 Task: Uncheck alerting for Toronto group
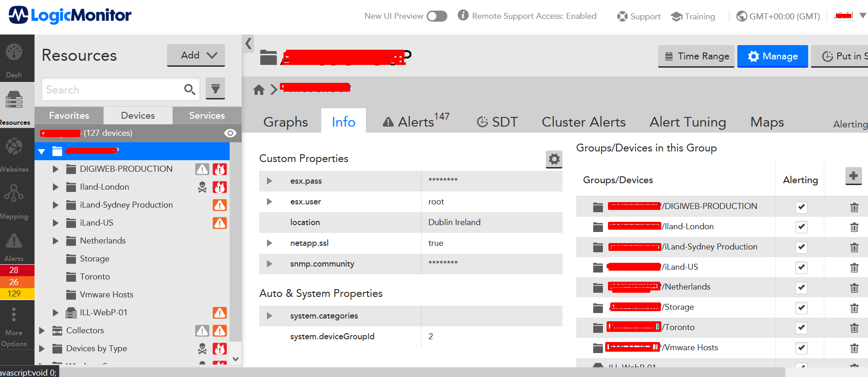[801, 328]
